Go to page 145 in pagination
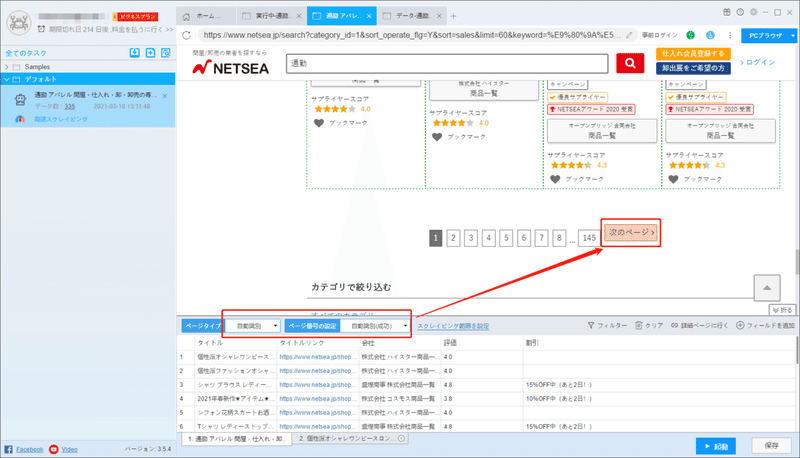Screen dimensions: 800x458 589,238
